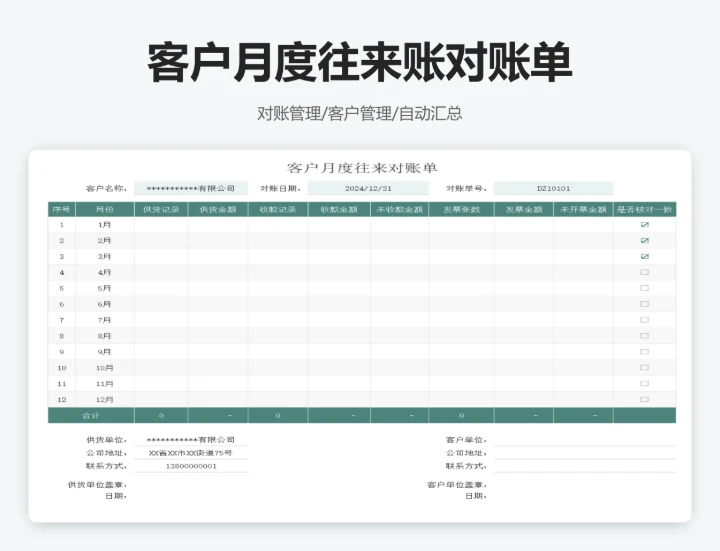Image resolution: width=720 pixels, height=551 pixels.
Task: Tick the 5月 row verification checkbox
Action: tap(645, 288)
